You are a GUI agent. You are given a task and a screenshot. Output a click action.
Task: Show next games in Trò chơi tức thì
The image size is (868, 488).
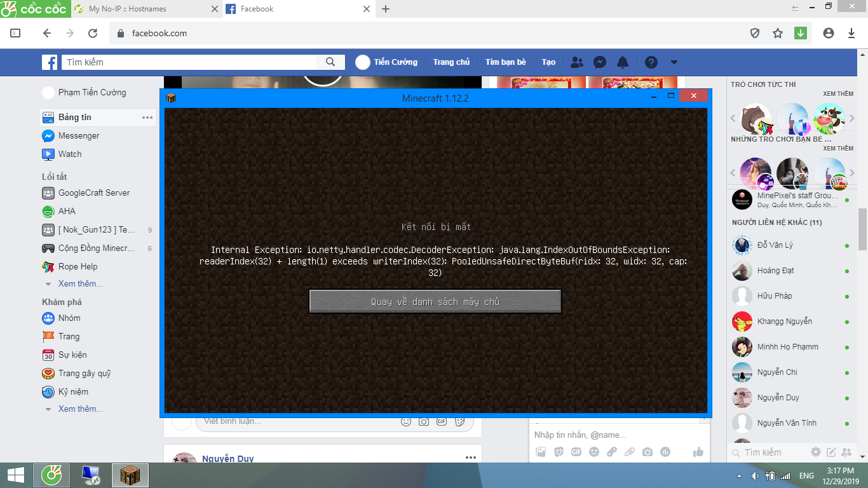click(x=852, y=118)
